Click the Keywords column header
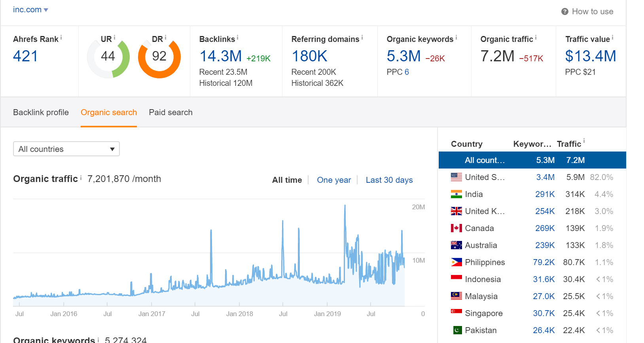This screenshot has height=343, width=644. [x=532, y=144]
